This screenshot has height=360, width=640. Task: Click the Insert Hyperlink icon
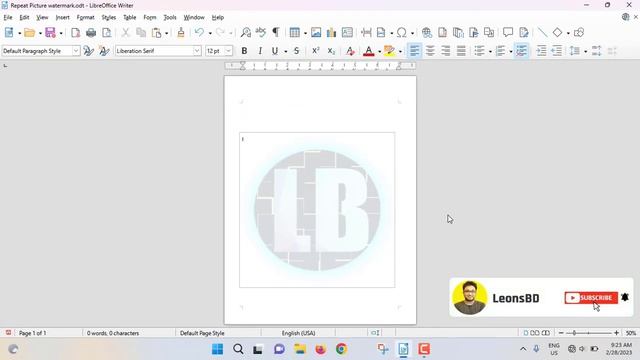(427, 33)
